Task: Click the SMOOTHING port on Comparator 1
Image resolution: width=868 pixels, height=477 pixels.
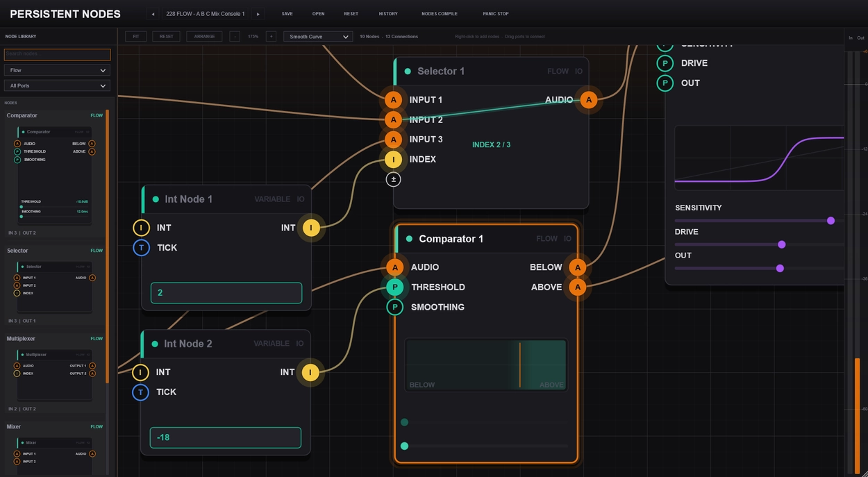Action: click(395, 307)
